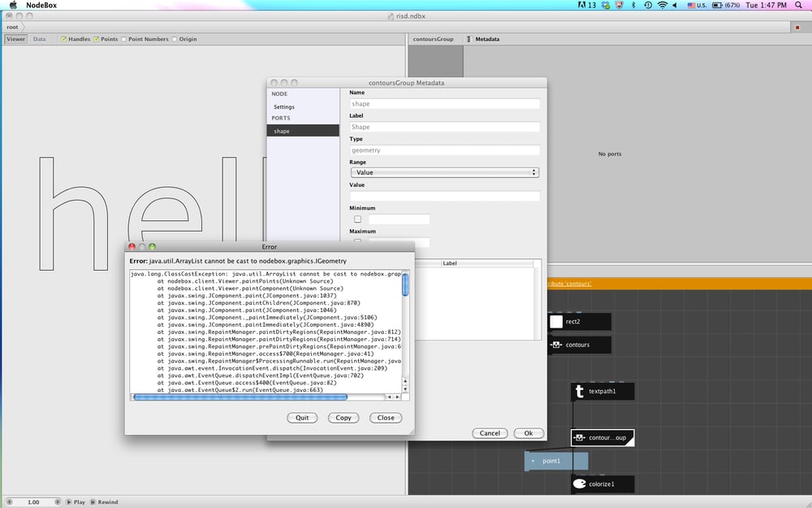Switch to the Viewer tab
This screenshot has height=508, width=812.
pyautogui.click(x=15, y=39)
